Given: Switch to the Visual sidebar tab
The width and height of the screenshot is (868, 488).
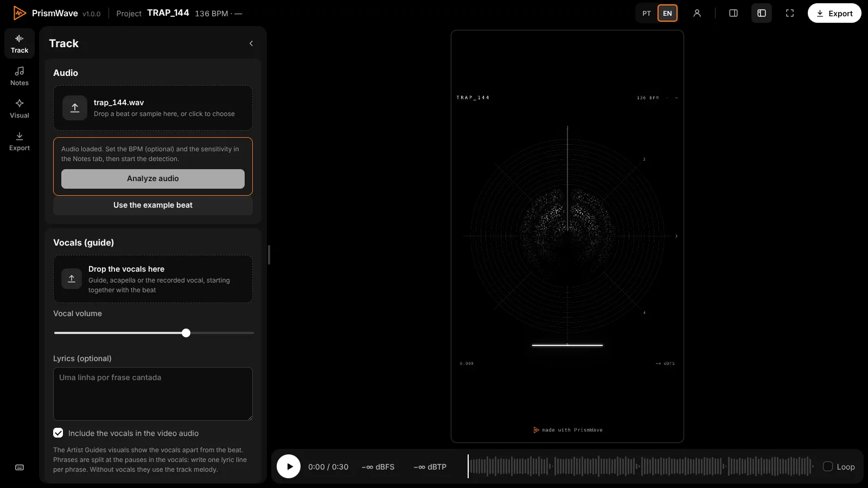Looking at the screenshot, I should tap(20, 108).
